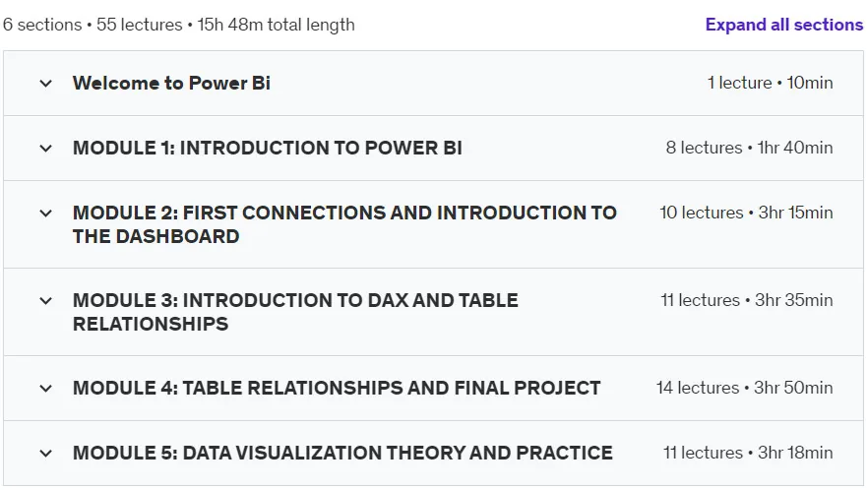868x490 pixels.
Task: Open the Welcome to Power Bi title
Action: click(171, 83)
